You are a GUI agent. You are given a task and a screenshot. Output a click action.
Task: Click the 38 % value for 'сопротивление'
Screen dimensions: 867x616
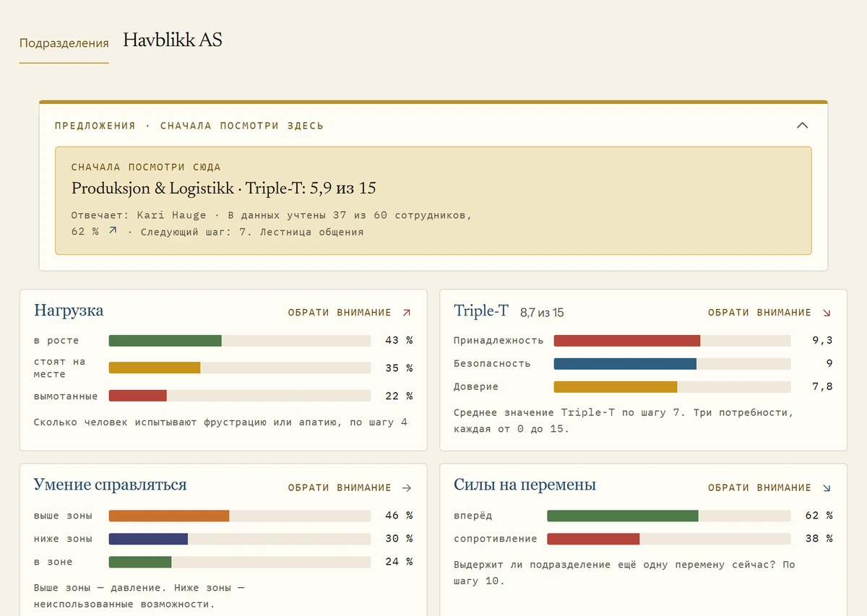[819, 539]
